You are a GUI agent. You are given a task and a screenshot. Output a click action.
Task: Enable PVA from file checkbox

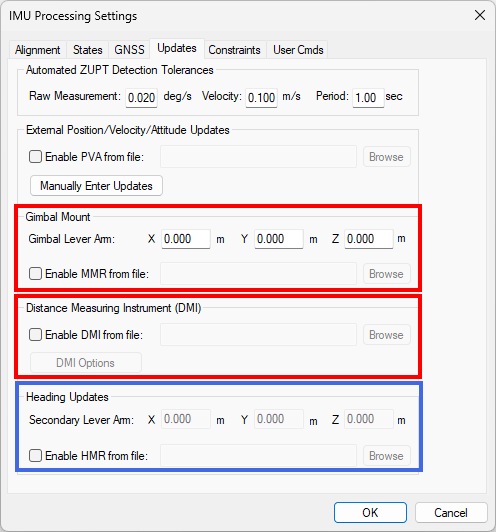(x=35, y=157)
